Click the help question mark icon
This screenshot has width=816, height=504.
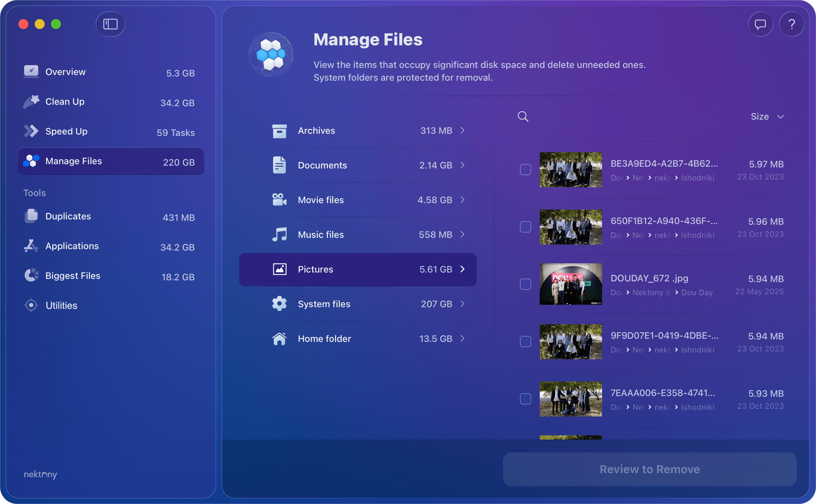792,24
